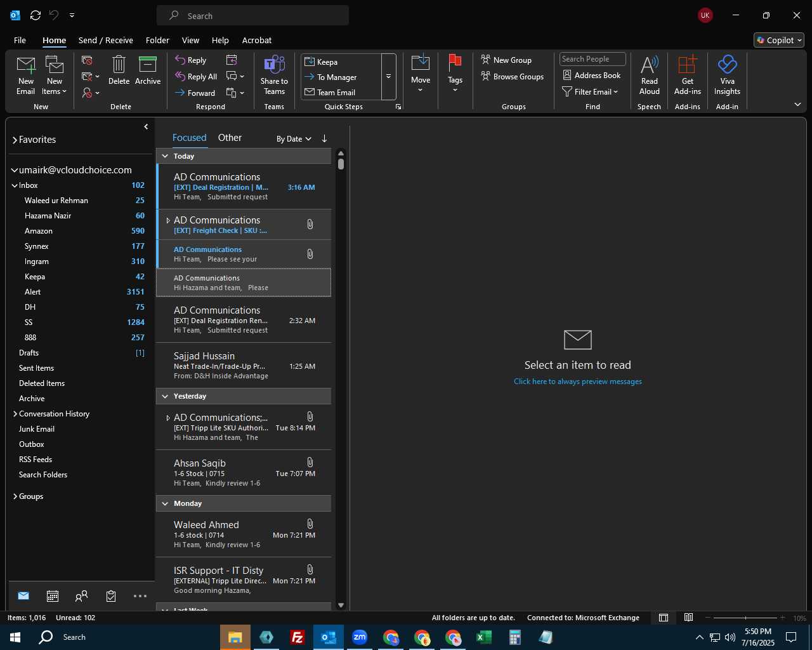This screenshot has width=812, height=650.
Task: Open the New Items menu
Action: 55,76
